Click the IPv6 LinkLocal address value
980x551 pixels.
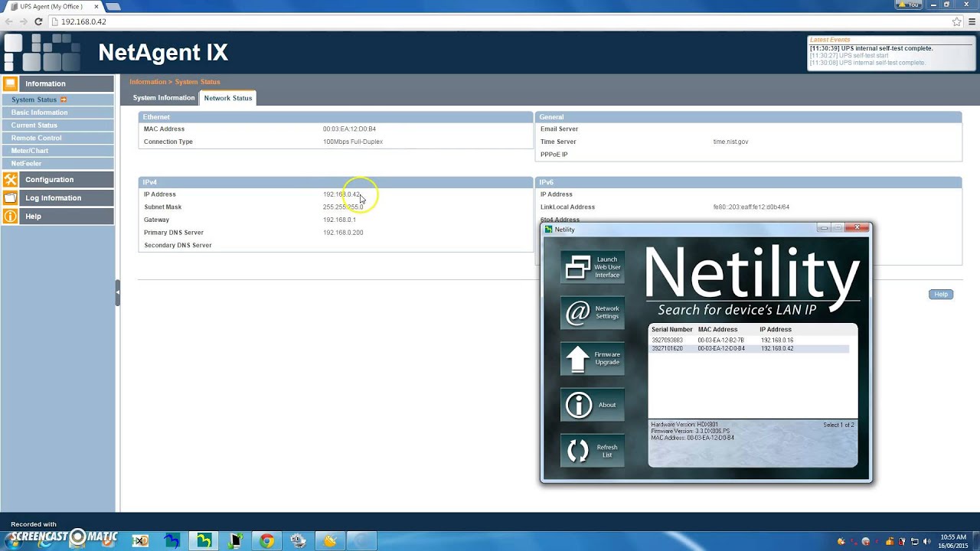(x=751, y=207)
